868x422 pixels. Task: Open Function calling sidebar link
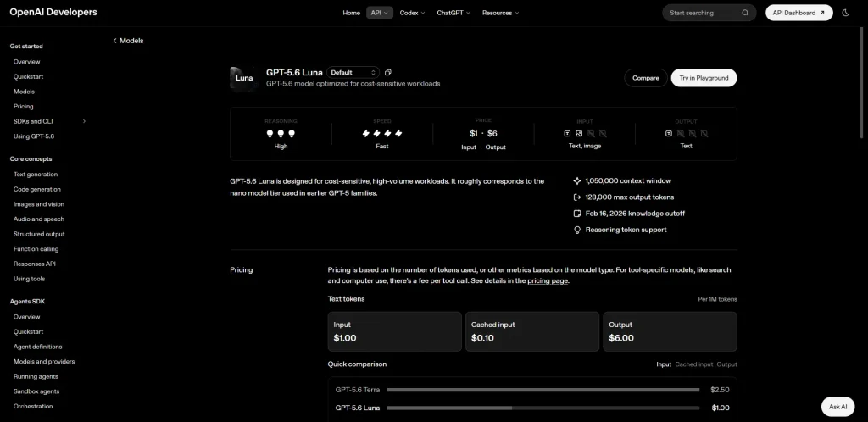pos(36,249)
